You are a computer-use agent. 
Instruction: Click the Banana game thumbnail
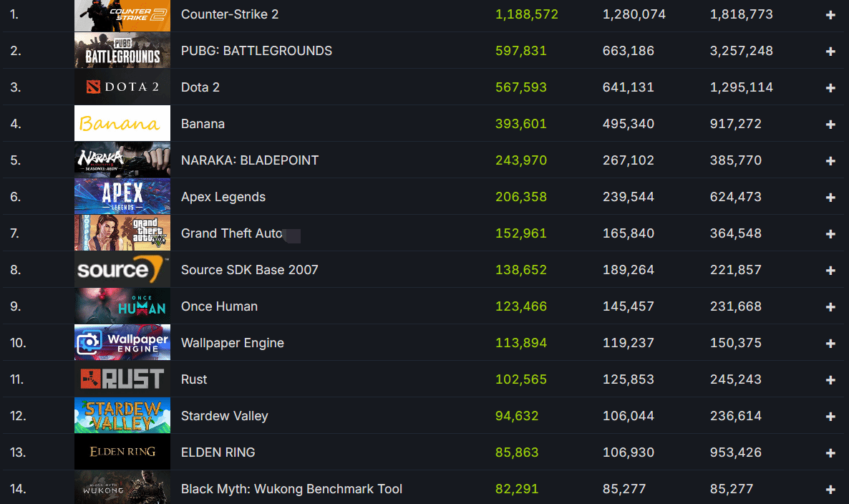[122, 123]
